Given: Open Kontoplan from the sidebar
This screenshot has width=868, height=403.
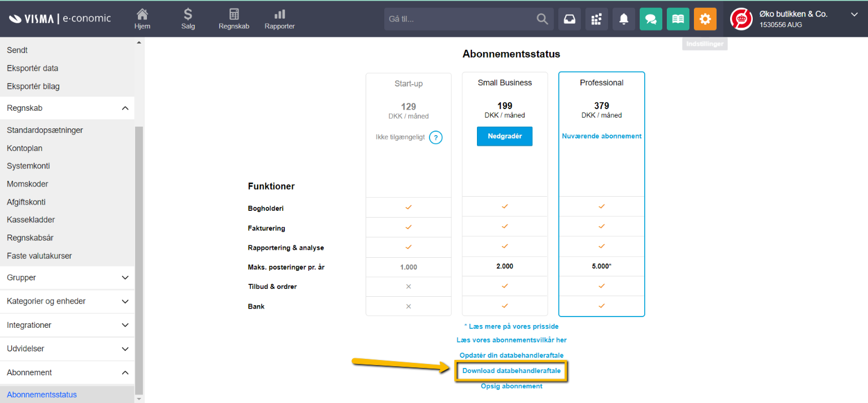Looking at the screenshot, I should tap(23, 148).
